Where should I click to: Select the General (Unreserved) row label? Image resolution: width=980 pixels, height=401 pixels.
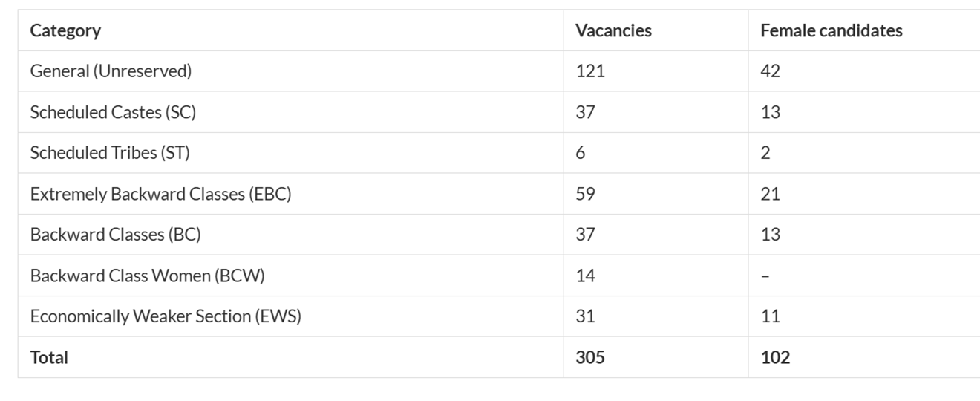[111, 71]
